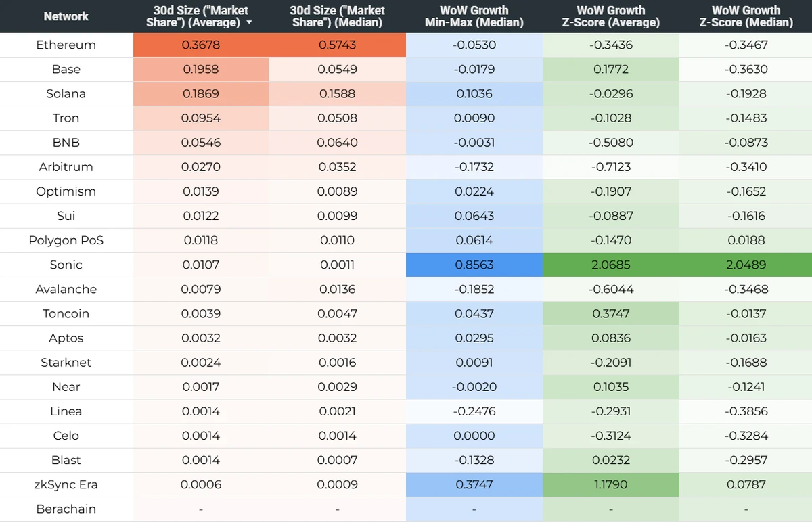Click the dark blue 0.8563 Sonic cell
The width and height of the screenshot is (812, 523).
point(474,265)
